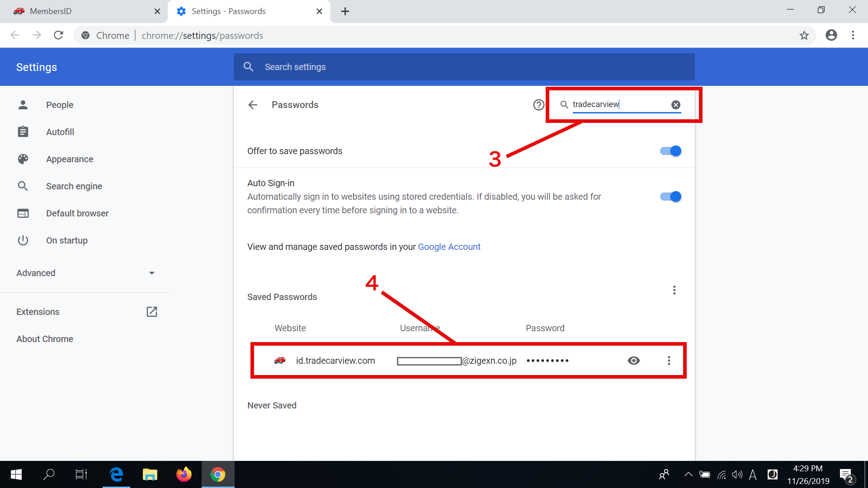
Task: Click the Search settings field
Action: pyautogui.click(x=464, y=67)
